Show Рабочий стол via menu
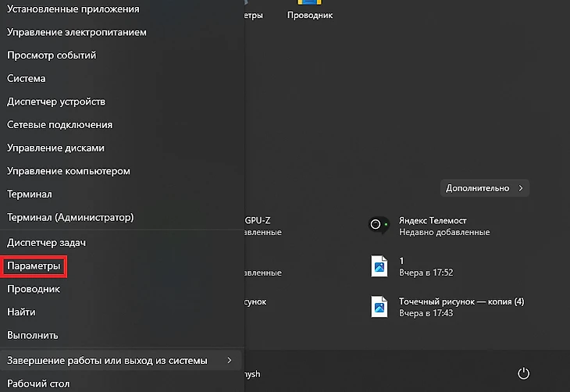570x392 pixels. (x=38, y=383)
